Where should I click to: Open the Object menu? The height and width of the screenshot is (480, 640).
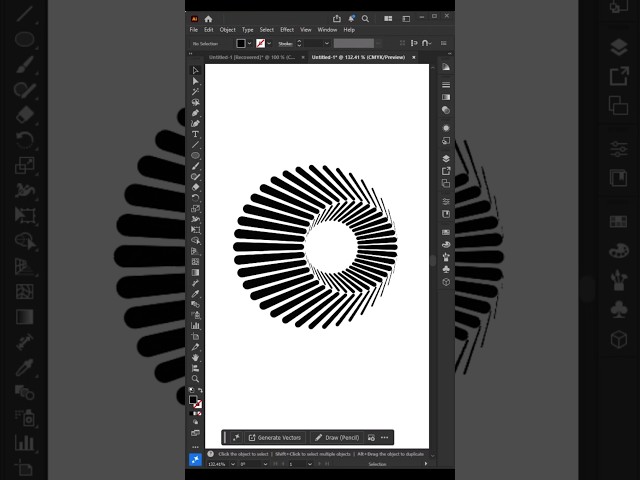pyautogui.click(x=227, y=30)
